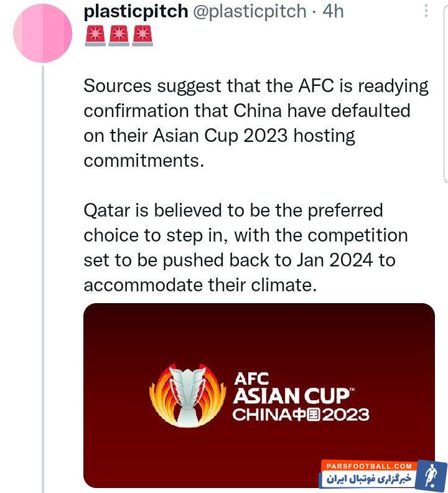Click the middle red siren emoji
The height and width of the screenshot is (493, 448).
click(119, 36)
